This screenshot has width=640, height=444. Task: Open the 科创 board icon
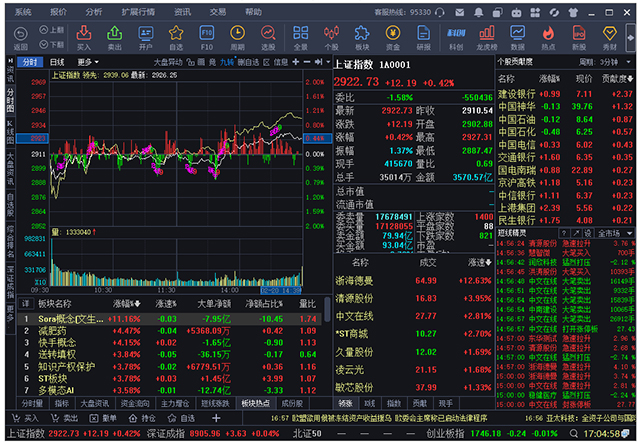[456, 38]
